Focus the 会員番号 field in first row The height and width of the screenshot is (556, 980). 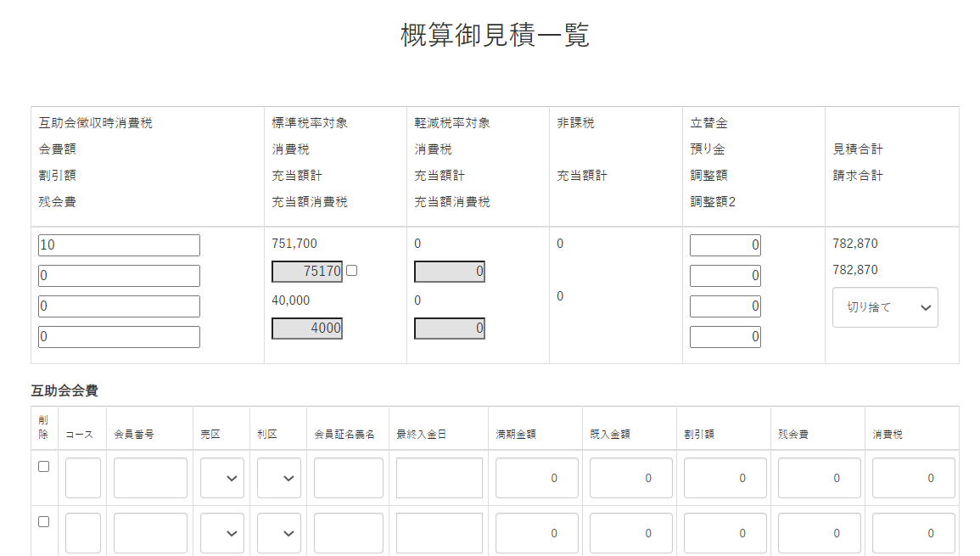pos(150,479)
